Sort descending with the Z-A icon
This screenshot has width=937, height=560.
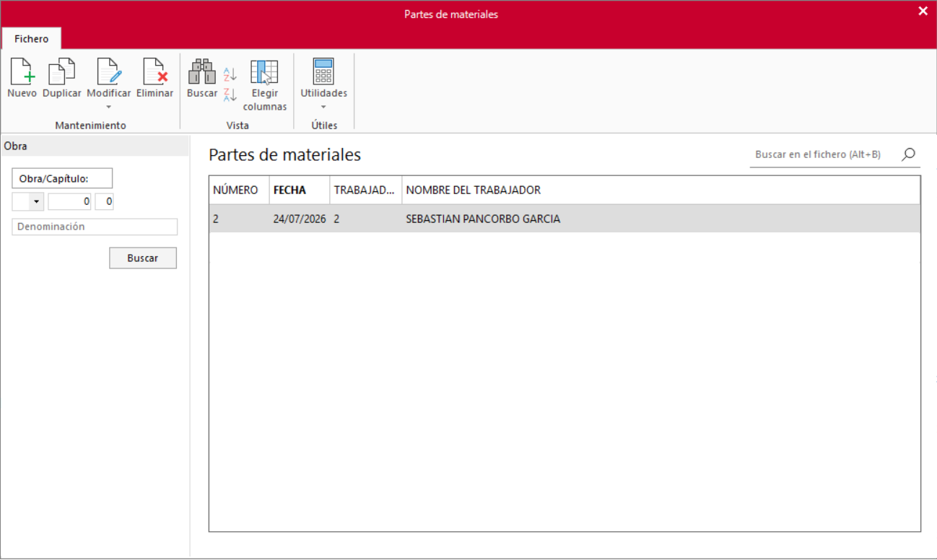click(230, 94)
